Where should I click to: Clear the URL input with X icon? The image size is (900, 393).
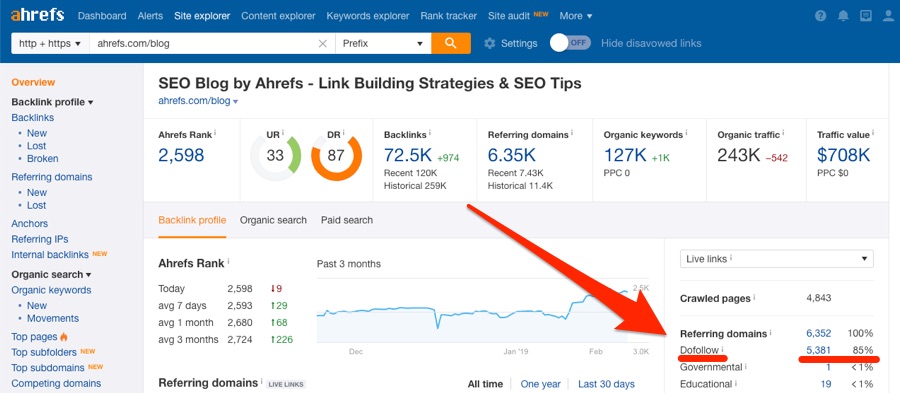point(323,44)
